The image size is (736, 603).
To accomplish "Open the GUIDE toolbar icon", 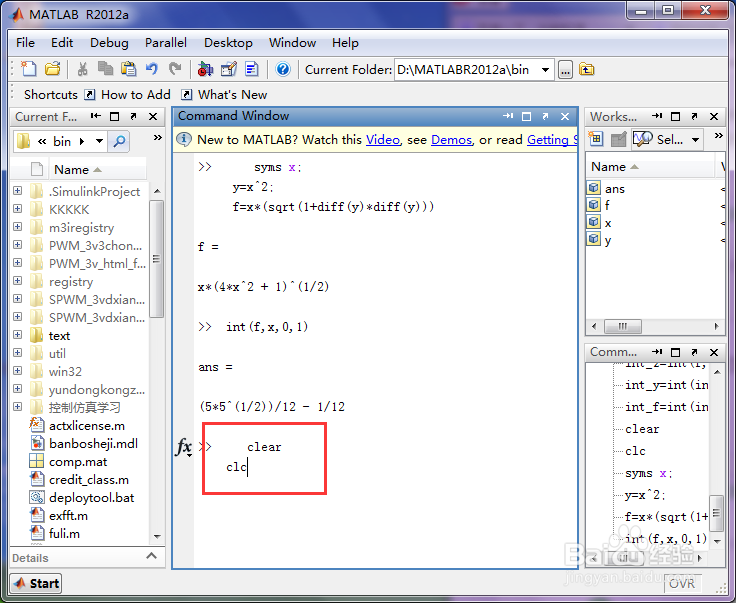I will coord(229,69).
